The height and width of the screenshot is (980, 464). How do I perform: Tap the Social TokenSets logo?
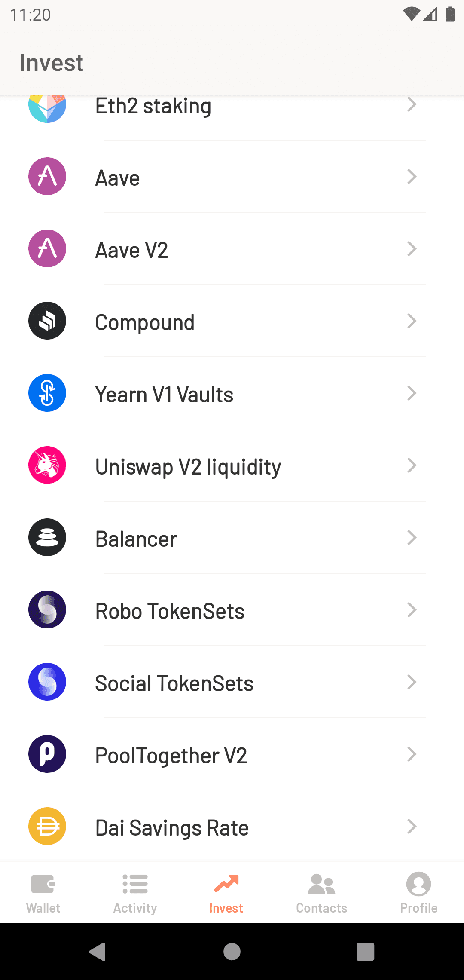(x=47, y=682)
